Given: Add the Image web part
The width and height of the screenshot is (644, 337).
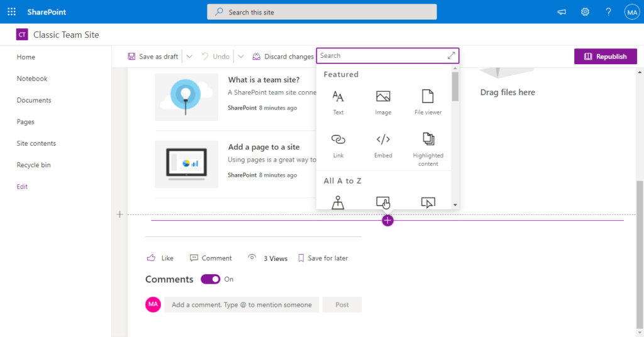Looking at the screenshot, I should click(x=383, y=102).
